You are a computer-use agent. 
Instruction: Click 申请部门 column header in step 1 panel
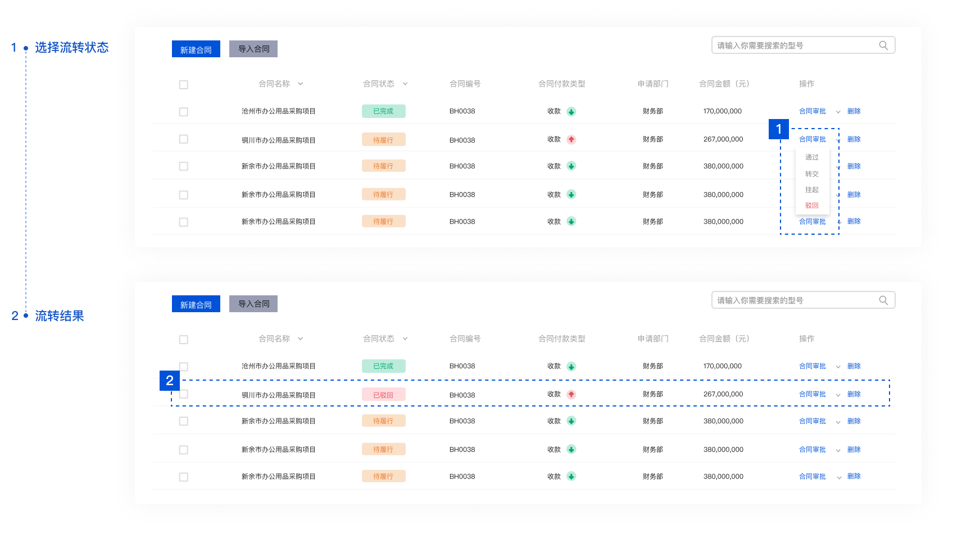point(653,84)
